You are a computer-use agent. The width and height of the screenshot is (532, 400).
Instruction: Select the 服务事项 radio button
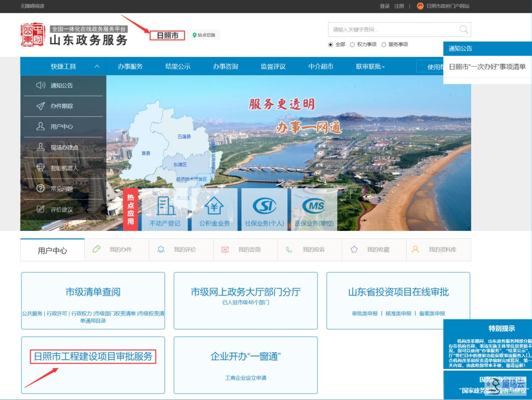(x=383, y=44)
